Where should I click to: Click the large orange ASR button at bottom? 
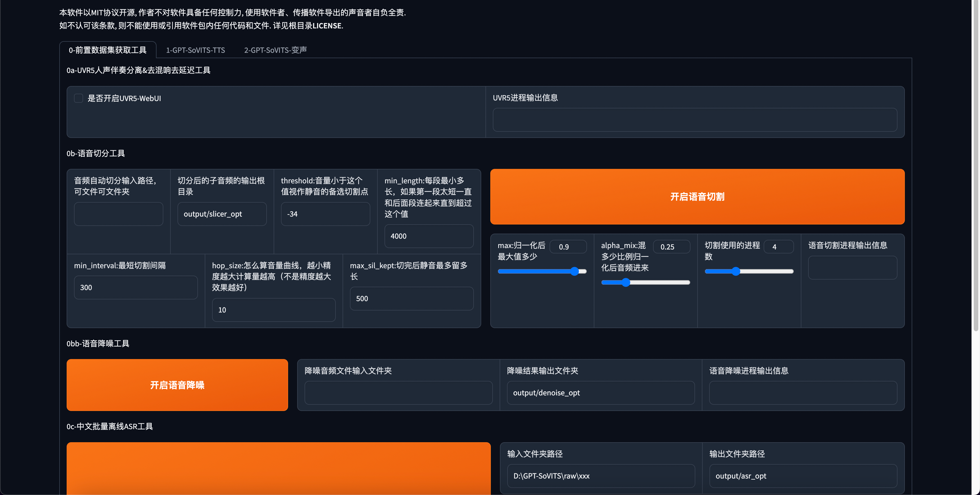click(x=278, y=468)
